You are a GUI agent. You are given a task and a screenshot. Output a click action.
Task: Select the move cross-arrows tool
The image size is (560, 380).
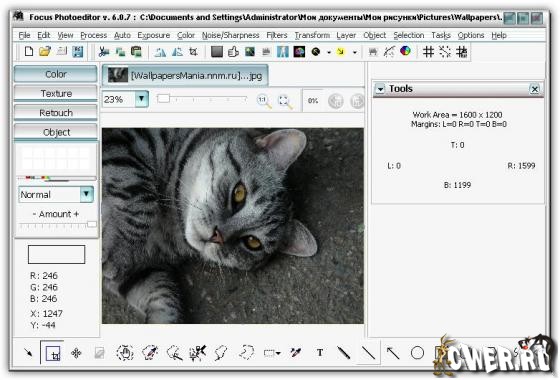coord(76,353)
